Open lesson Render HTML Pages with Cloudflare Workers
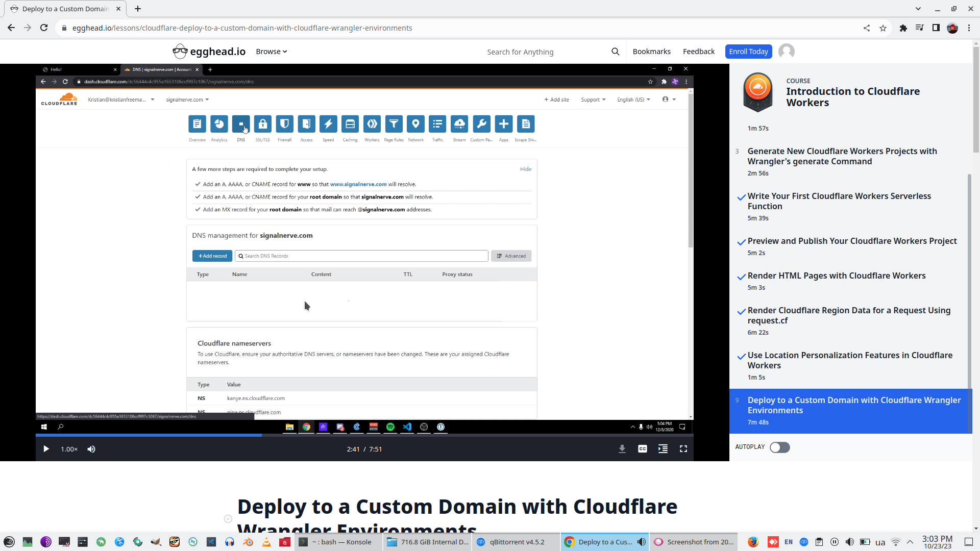This screenshot has width=980, height=551. point(836,276)
